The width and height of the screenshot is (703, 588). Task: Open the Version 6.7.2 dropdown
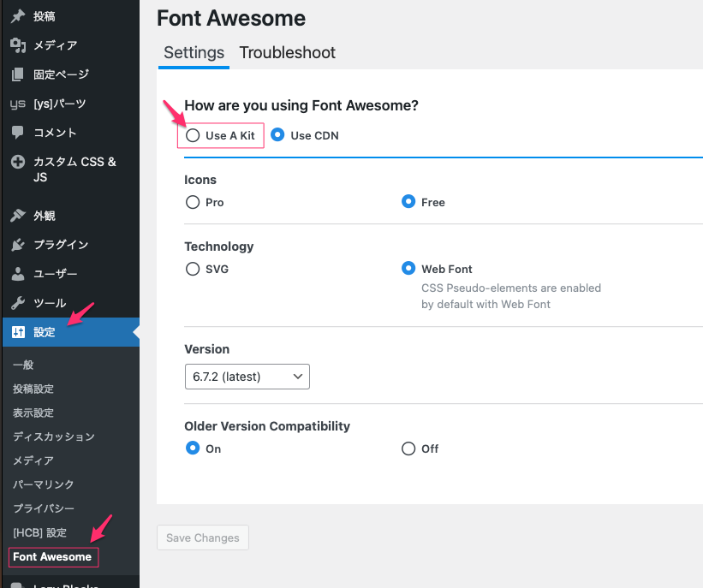[x=247, y=377]
